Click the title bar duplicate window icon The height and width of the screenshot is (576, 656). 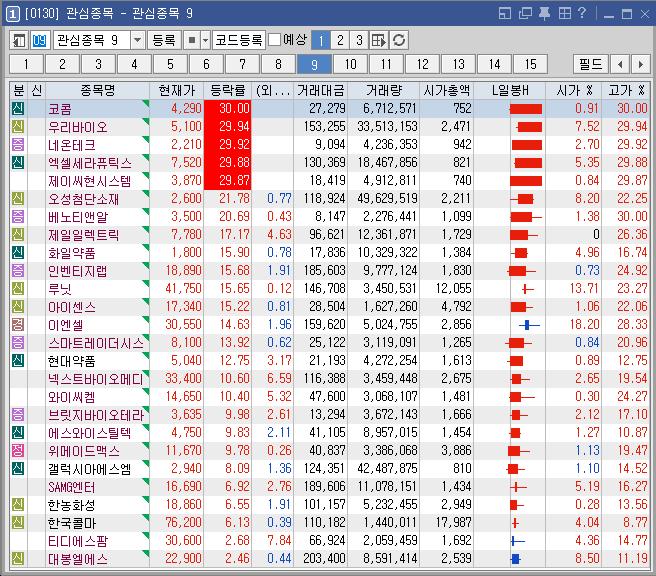(525, 13)
